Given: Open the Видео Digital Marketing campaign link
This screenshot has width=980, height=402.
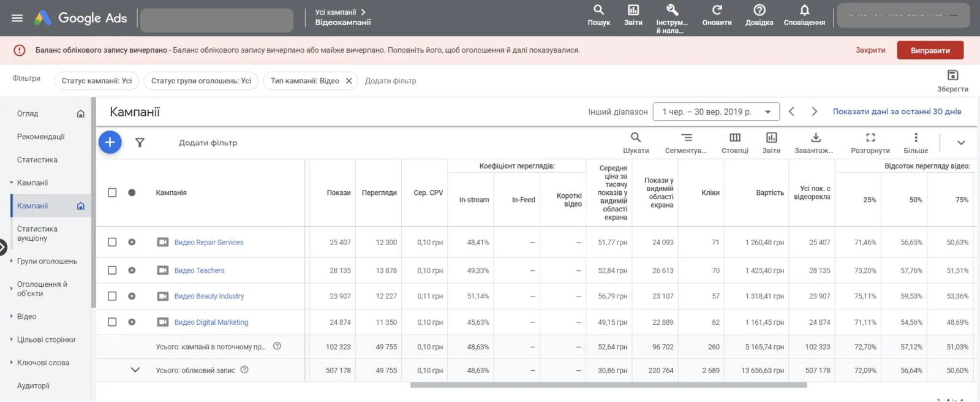Looking at the screenshot, I should tap(211, 322).
